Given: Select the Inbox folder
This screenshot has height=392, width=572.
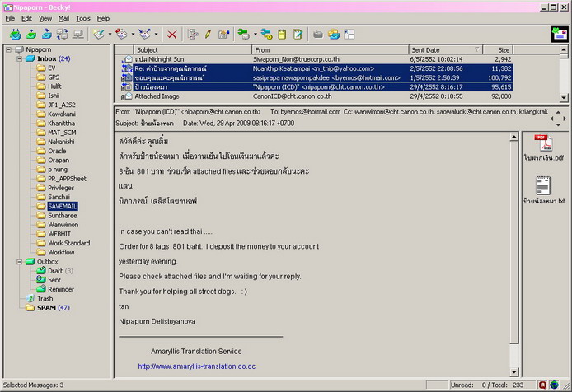Looking at the screenshot, I should (46, 58).
